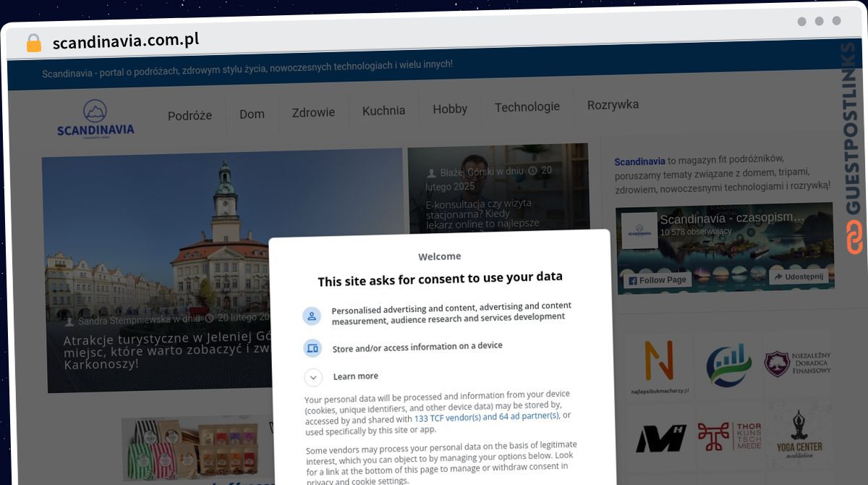The width and height of the screenshot is (868, 485).
Task: Open the Dom menu
Action: tap(252, 114)
